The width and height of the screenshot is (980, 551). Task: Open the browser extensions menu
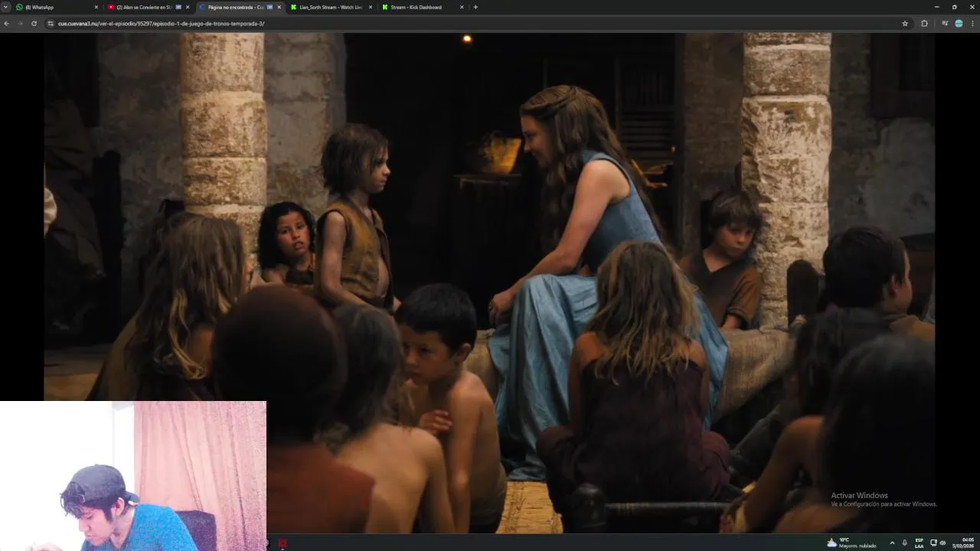click(924, 24)
